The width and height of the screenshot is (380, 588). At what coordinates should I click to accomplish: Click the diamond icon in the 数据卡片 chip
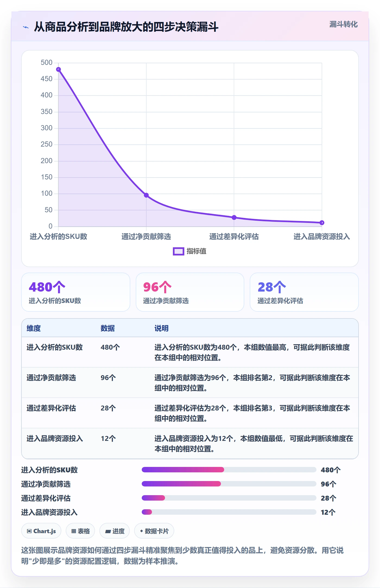tap(141, 531)
